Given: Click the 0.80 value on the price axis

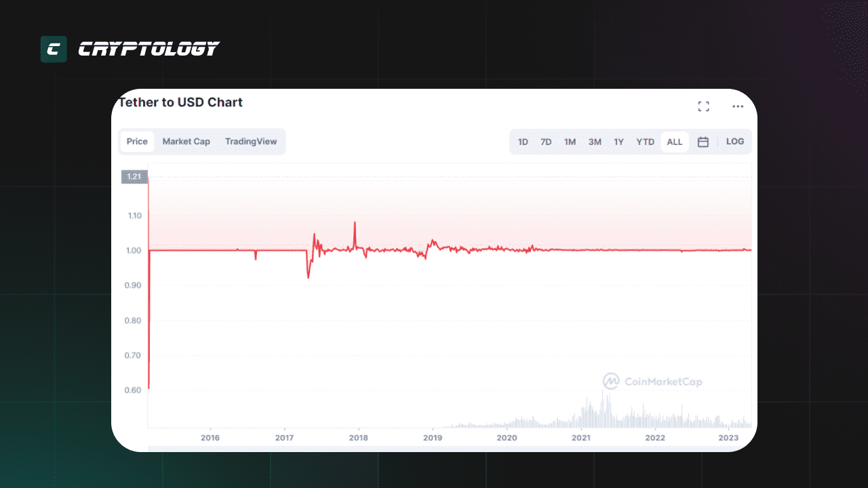Looking at the screenshot, I should (x=132, y=321).
